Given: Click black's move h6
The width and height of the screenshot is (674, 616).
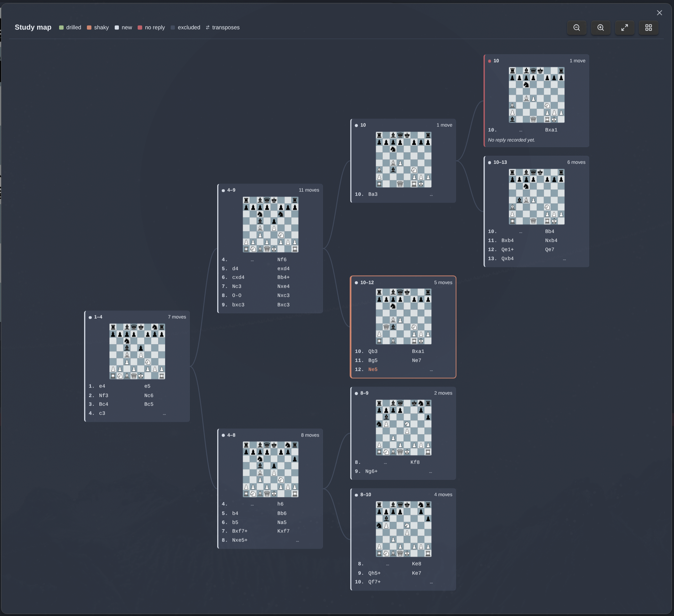Looking at the screenshot, I should coord(281,504).
